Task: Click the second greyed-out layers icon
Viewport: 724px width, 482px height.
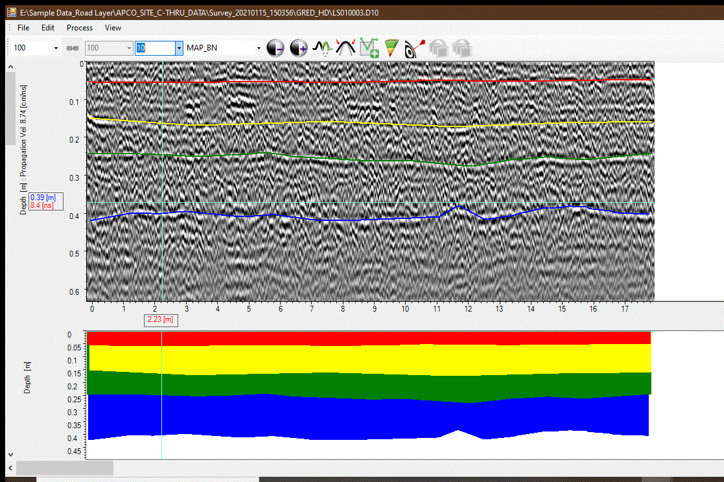Action: [x=461, y=48]
